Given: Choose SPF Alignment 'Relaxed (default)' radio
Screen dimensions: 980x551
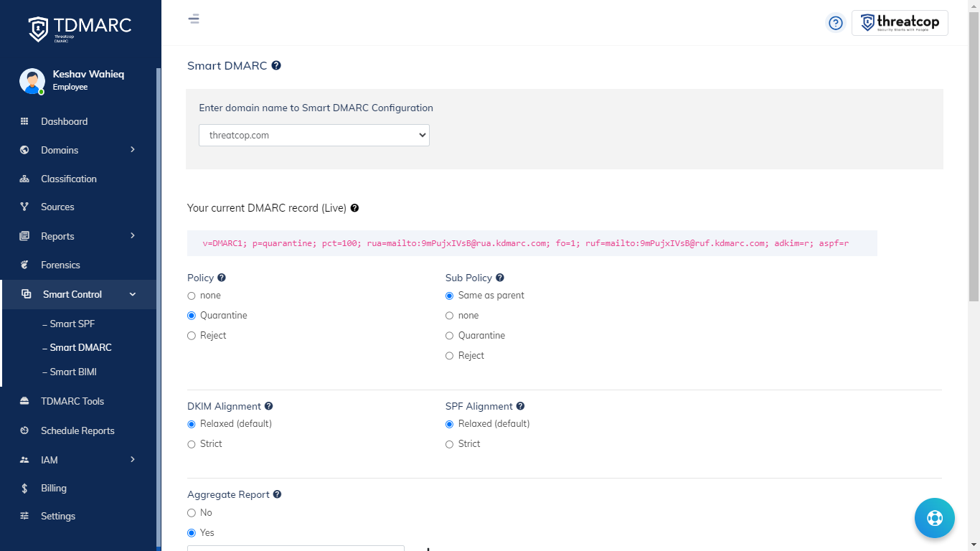Looking at the screenshot, I should [450, 424].
